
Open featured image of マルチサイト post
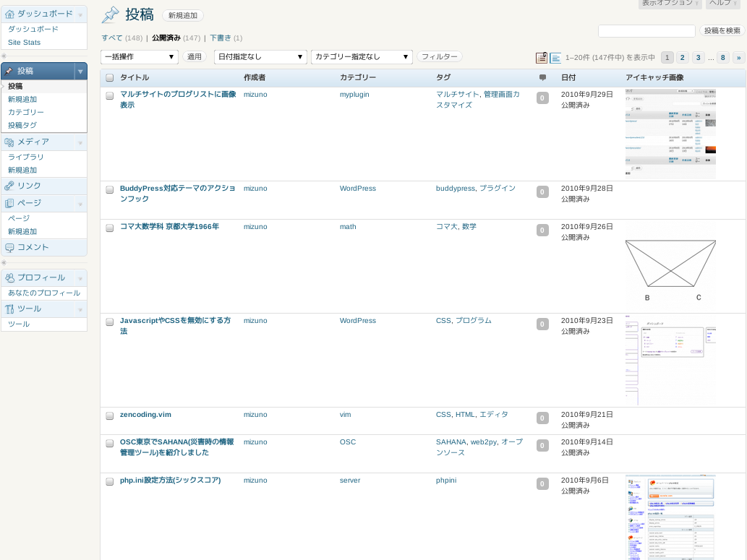pos(670,134)
